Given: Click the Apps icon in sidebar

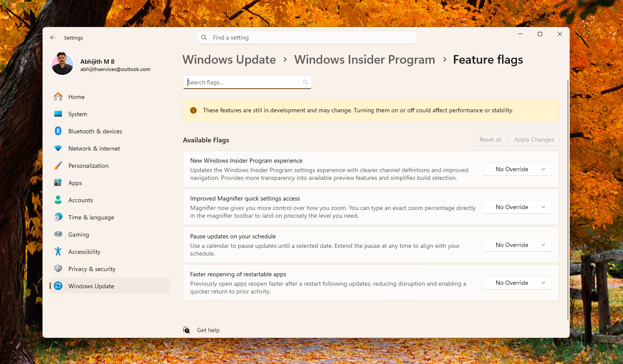Looking at the screenshot, I should [x=58, y=182].
